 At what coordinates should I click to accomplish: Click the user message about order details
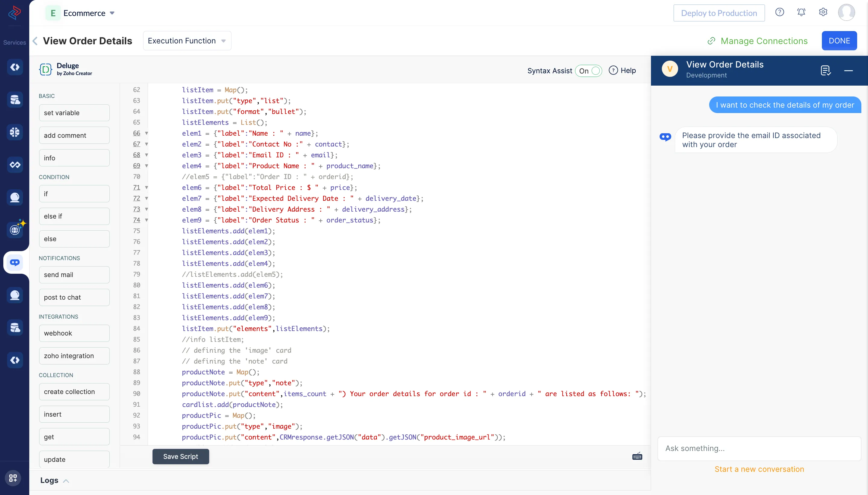pyautogui.click(x=785, y=105)
